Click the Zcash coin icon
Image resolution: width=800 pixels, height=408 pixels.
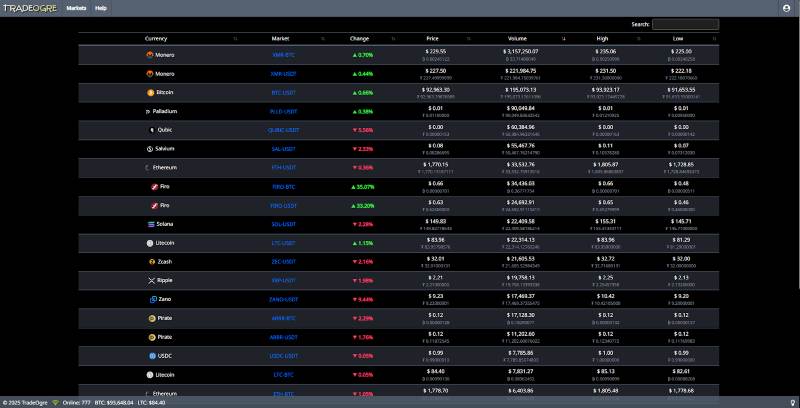151,261
